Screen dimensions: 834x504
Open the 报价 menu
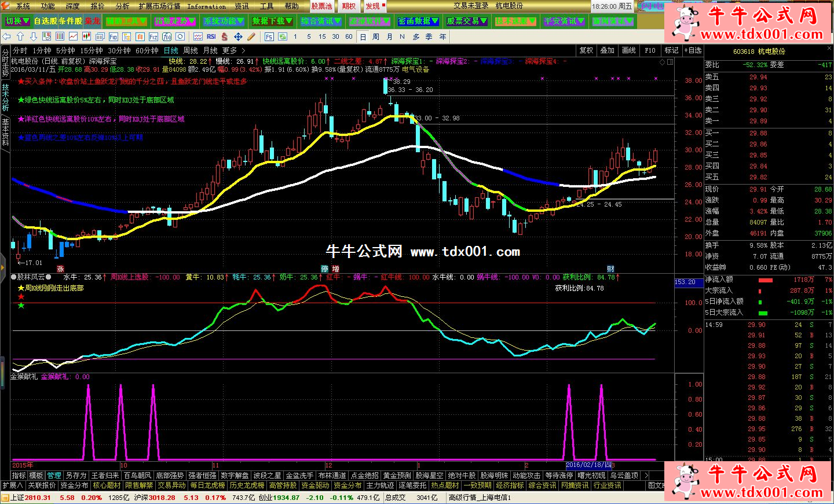pyautogui.click(x=98, y=6)
